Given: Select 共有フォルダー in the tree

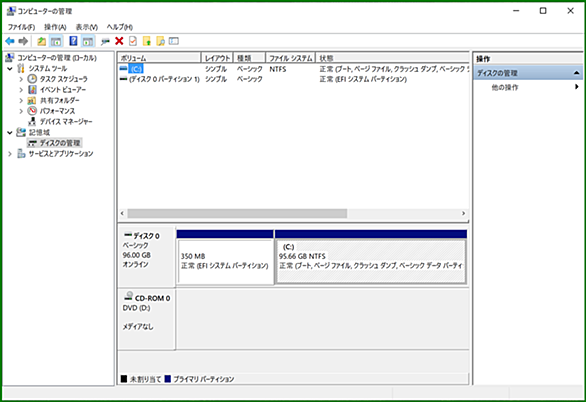Looking at the screenshot, I should [59, 100].
